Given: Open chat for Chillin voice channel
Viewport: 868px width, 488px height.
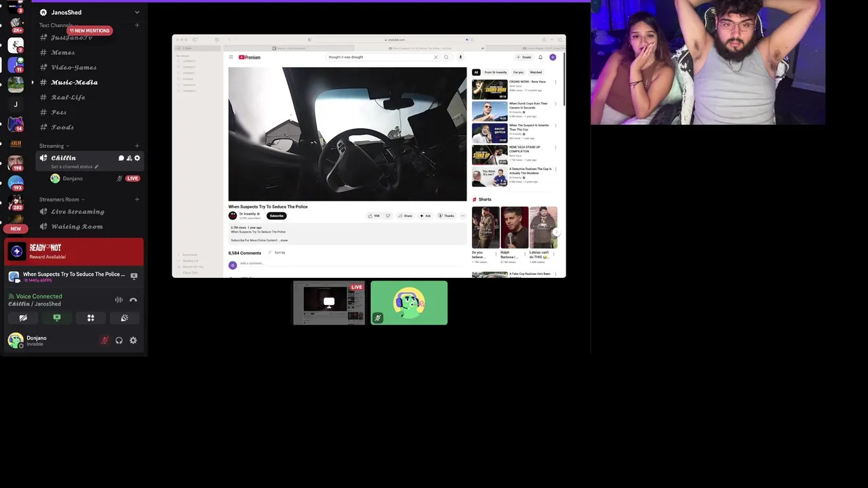Looking at the screenshot, I should pos(121,158).
